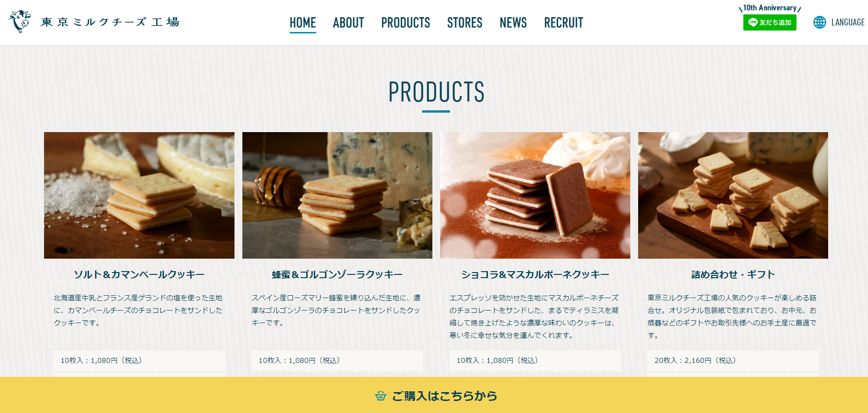
Task: Click the shopping basket icon
Action: click(380, 396)
